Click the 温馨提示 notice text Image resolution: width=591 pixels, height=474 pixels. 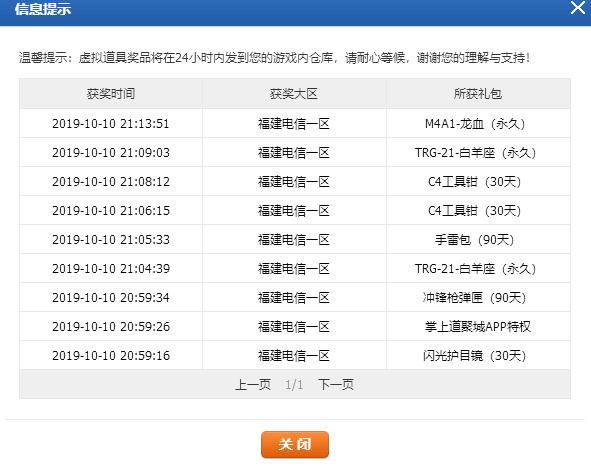click(x=274, y=58)
